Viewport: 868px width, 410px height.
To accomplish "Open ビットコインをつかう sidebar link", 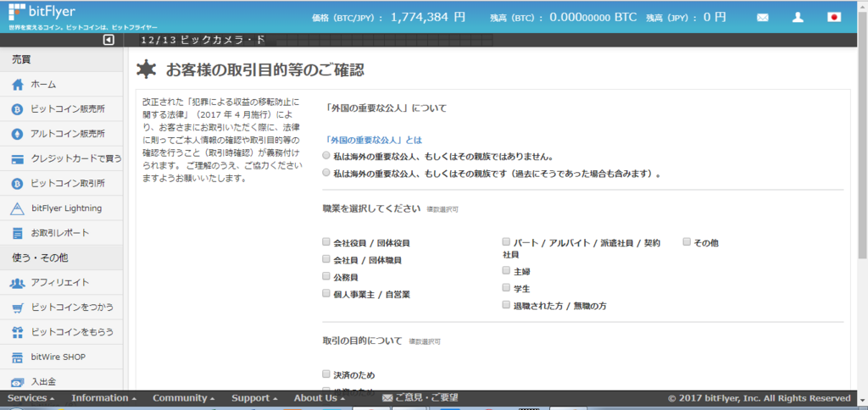I will tap(61, 307).
